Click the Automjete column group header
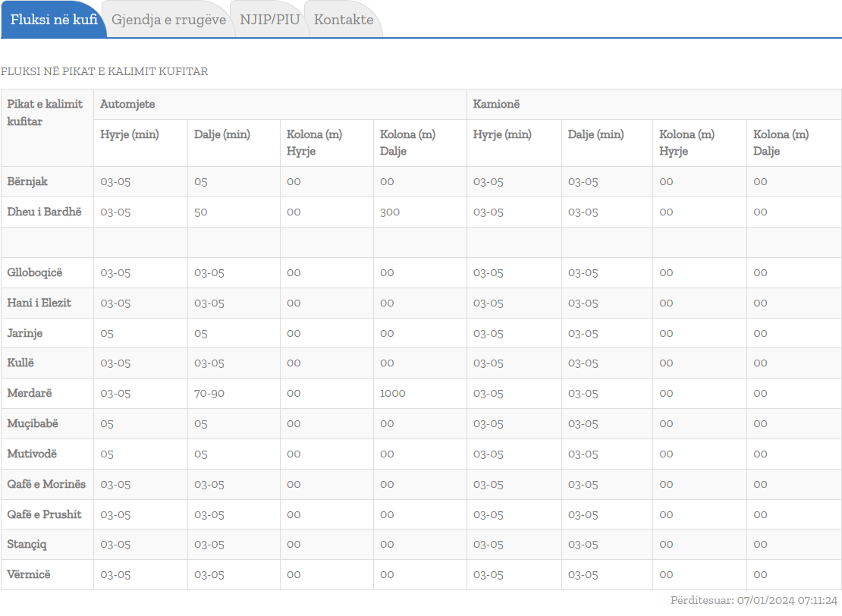842x616 pixels. (127, 104)
